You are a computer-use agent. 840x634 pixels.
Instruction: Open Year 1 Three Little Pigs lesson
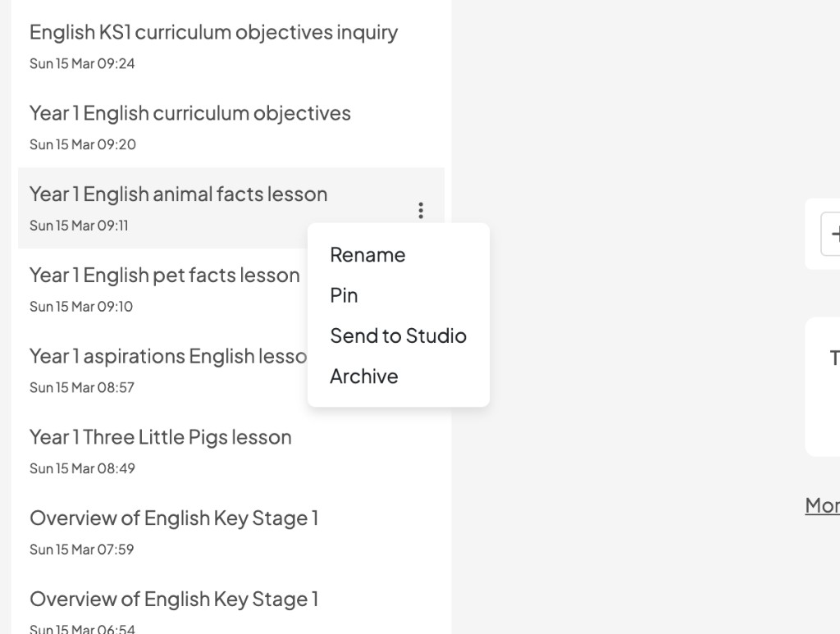pyautogui.click(x=160, y=437)
